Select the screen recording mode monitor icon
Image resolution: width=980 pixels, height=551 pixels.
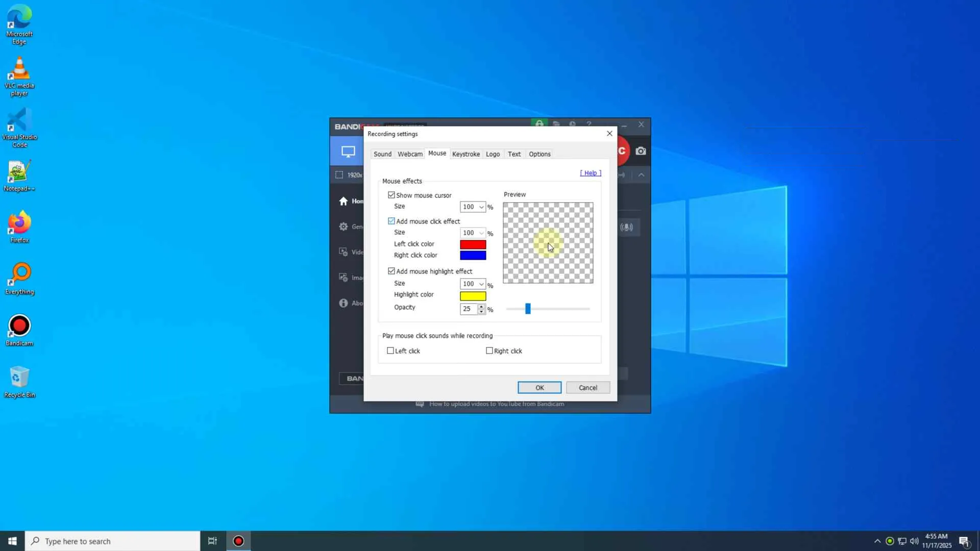pos(348,152)
